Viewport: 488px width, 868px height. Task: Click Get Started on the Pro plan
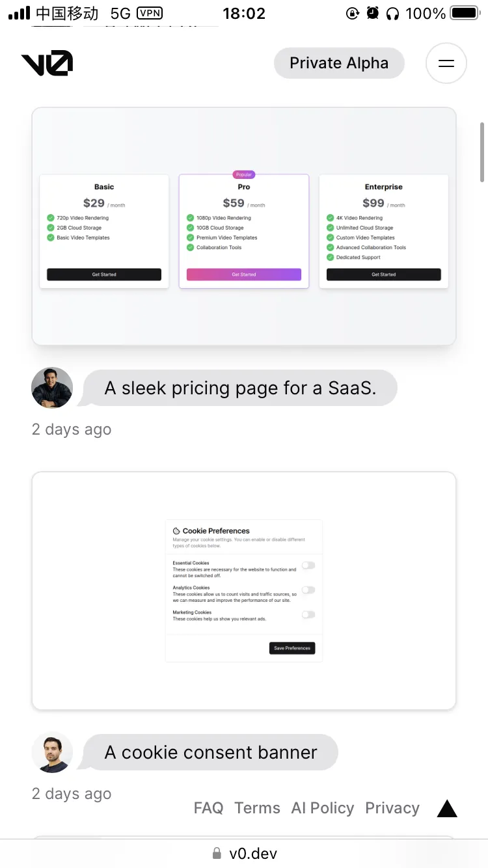244,275
